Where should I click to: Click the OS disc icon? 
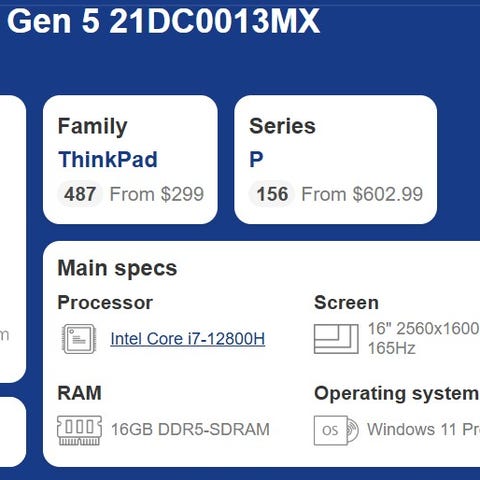coord(336,430)
